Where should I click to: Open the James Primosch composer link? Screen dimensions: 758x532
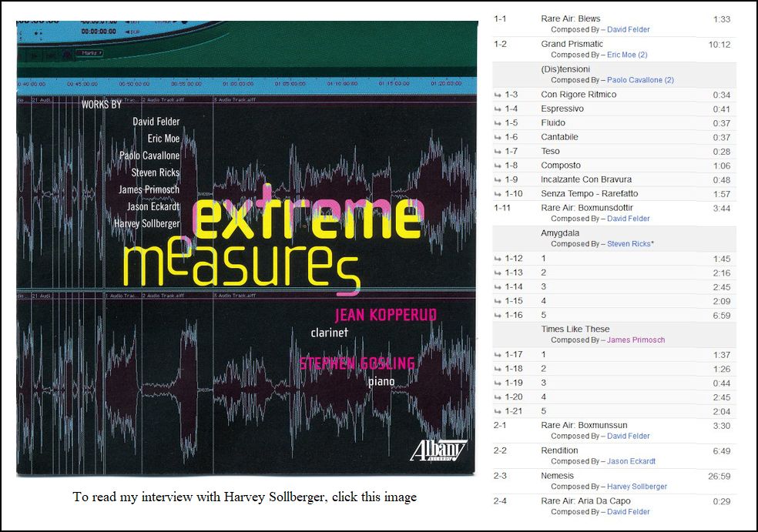click(x=636, y=340)
